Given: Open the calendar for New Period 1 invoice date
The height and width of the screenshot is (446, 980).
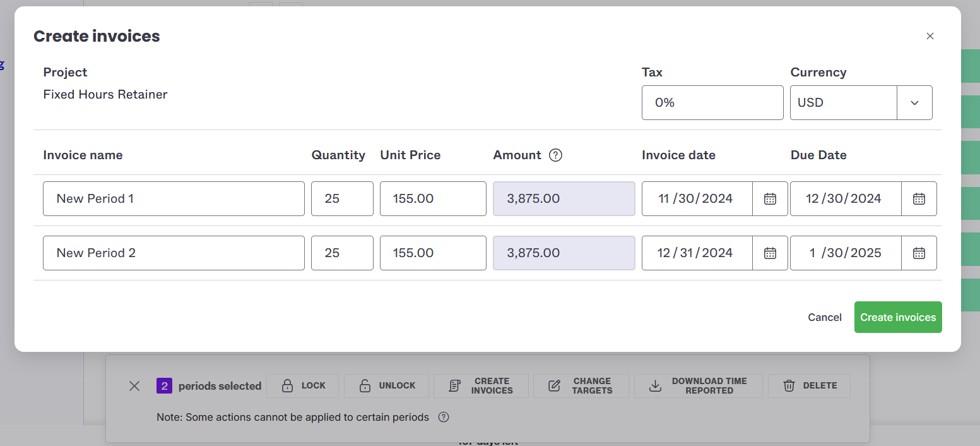Looking at the screenshot, I should click(770, 198).
